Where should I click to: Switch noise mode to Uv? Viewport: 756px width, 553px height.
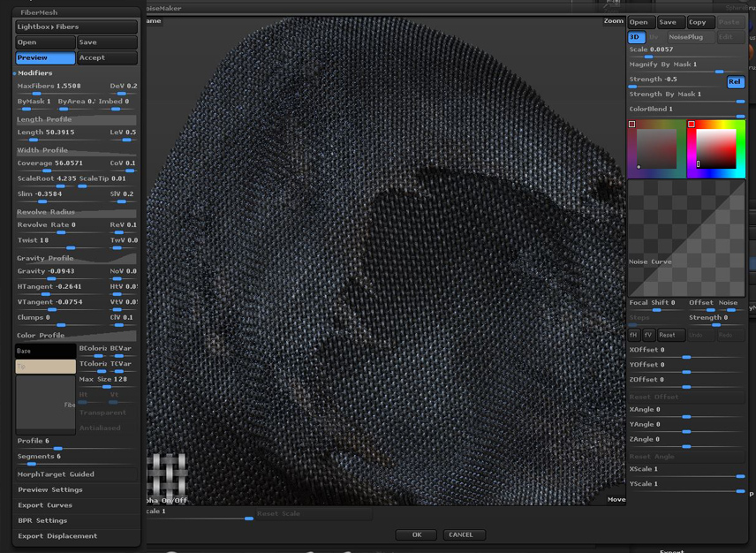pyautogui.click(x=654, y=37)
